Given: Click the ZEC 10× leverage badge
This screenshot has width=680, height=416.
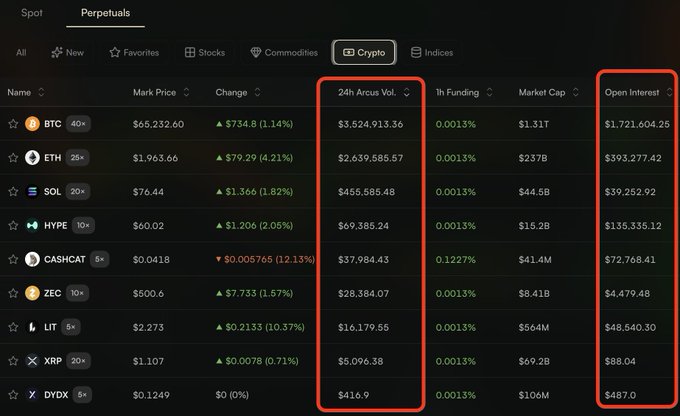Looking at the screenshot, I should point(78,293).
